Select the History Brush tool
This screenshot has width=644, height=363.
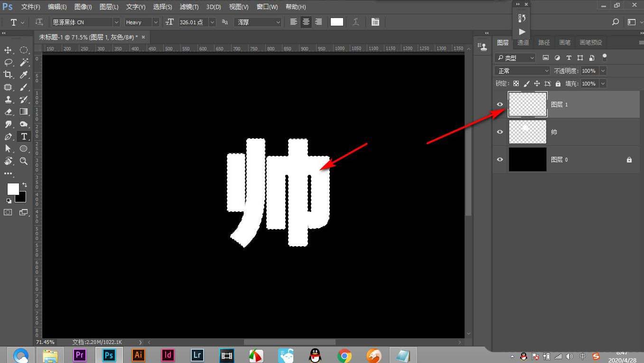(x=24, y=99)
